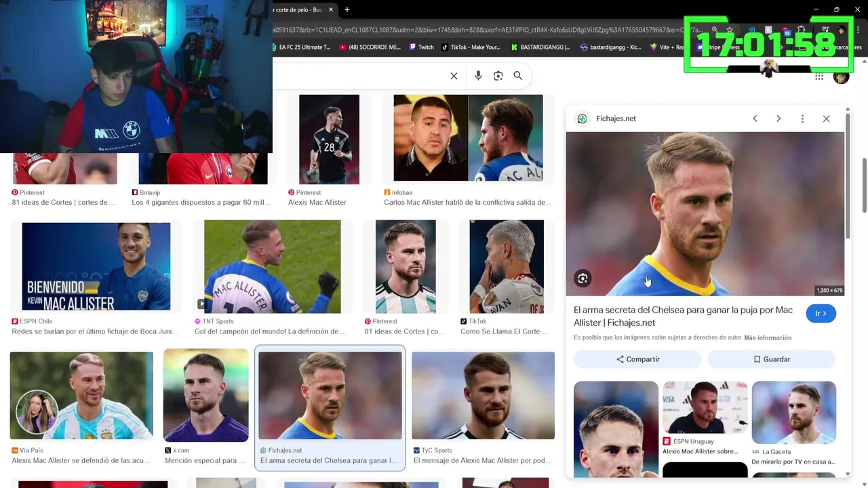Open Pinterest 'Alexis Mac Allister' number 28 image

pyautogui.click(x=329, y=140)
